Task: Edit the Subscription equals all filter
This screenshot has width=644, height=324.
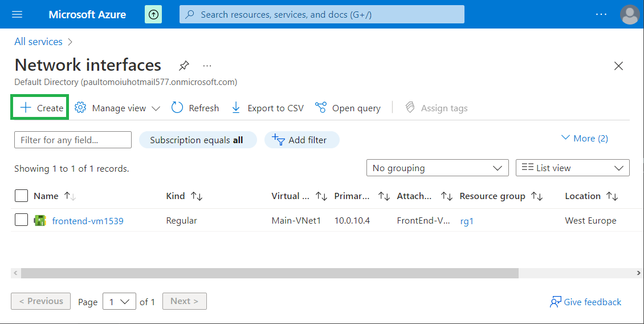Action: 198,140
